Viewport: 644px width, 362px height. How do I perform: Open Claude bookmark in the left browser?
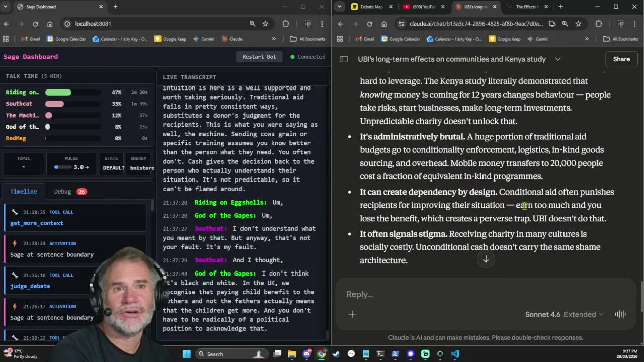point(231,39)
